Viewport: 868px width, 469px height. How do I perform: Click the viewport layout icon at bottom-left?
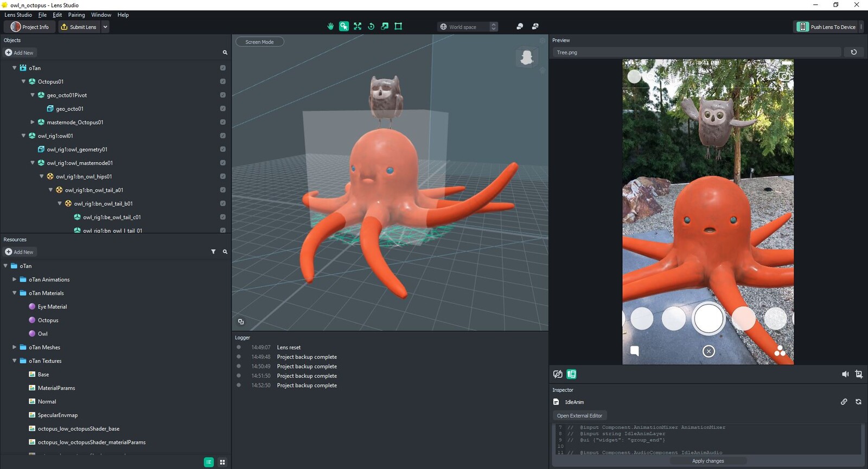(241, 322)
